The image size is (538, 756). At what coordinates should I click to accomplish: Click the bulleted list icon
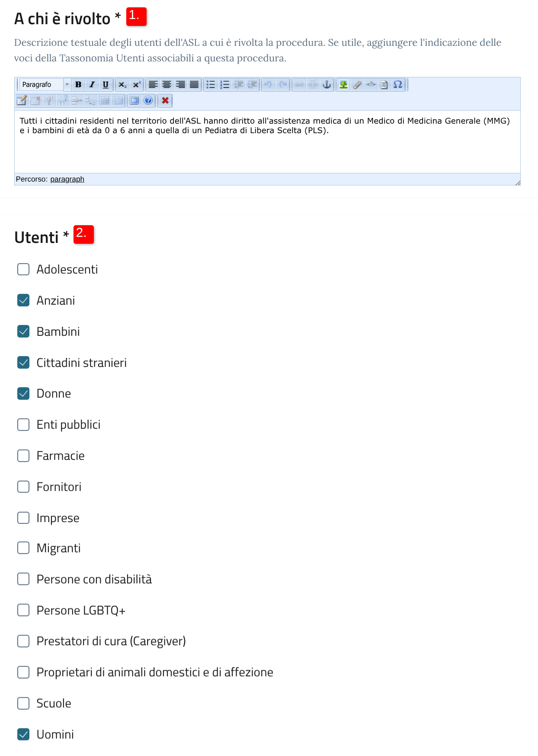click(x=211, y=85)
